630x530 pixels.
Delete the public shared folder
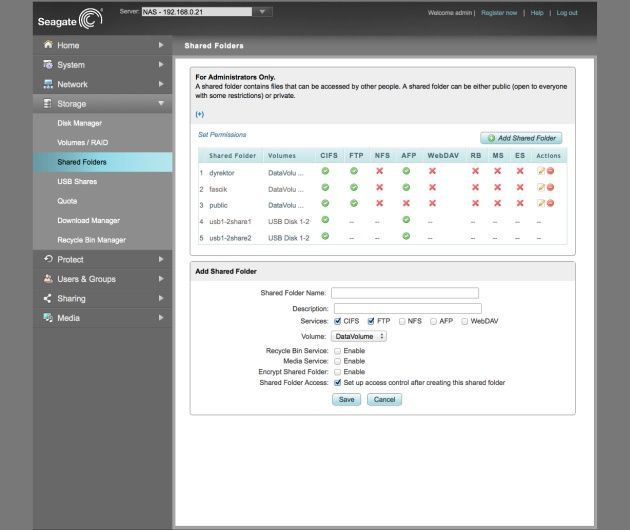pos(550,203)
